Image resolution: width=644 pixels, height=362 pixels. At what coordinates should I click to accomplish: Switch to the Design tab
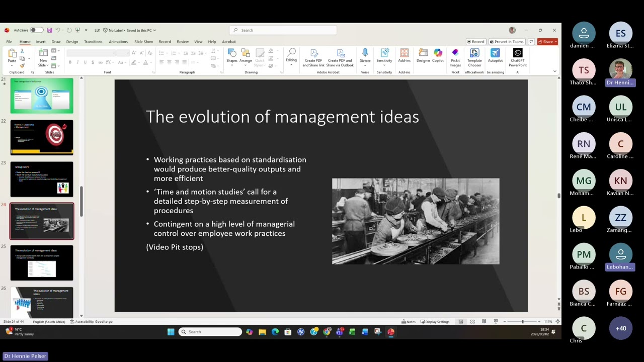click(72, 42)
